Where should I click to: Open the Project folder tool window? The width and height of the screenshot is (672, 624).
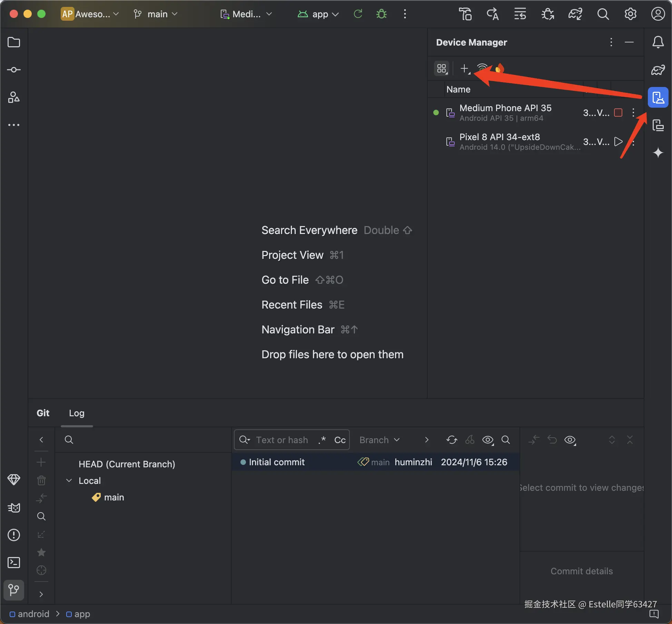pos(14,42)
